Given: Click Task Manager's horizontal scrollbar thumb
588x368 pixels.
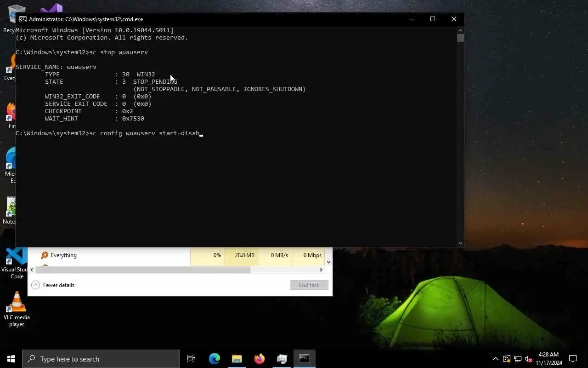Looking at the screenshot, I should (x=143, y=270).
